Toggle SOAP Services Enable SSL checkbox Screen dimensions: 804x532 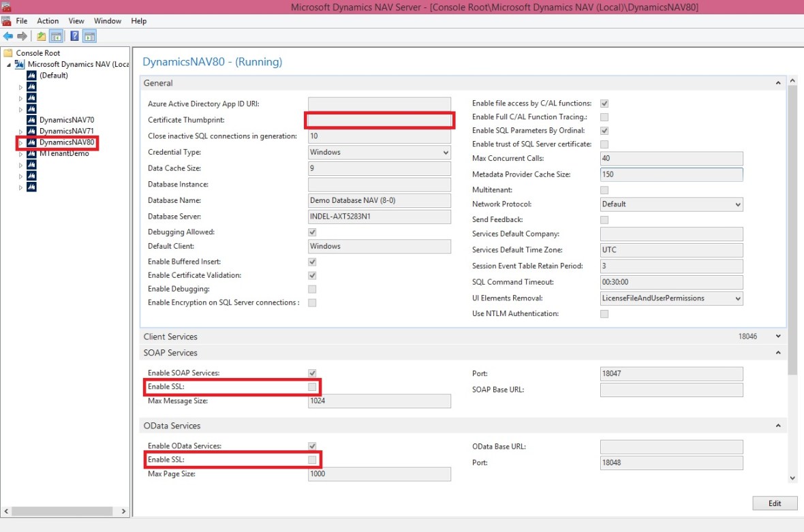click(x=312, y=387)
